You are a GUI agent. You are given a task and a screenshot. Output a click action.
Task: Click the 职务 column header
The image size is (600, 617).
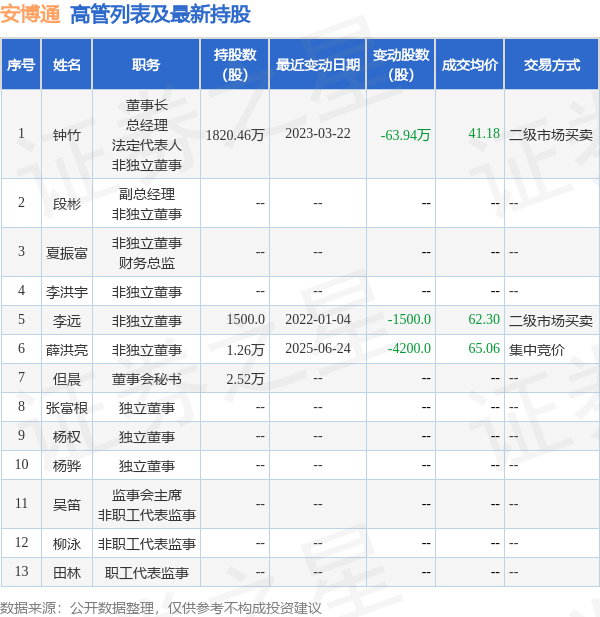click(146, 65)
